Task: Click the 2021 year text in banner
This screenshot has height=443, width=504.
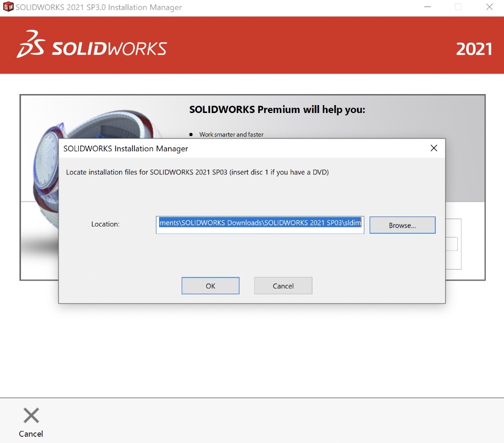Action: 474,49
